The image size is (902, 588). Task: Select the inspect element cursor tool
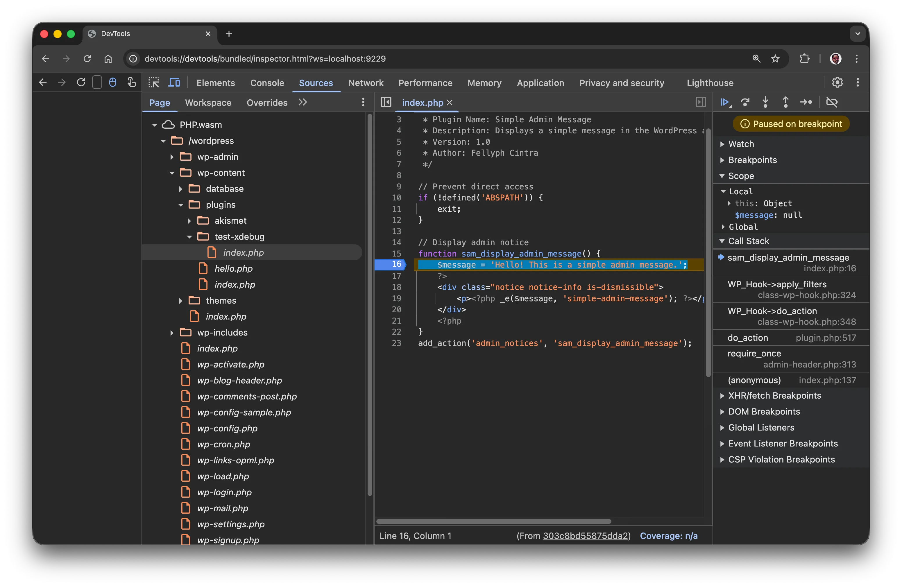(x=154, y=82)
